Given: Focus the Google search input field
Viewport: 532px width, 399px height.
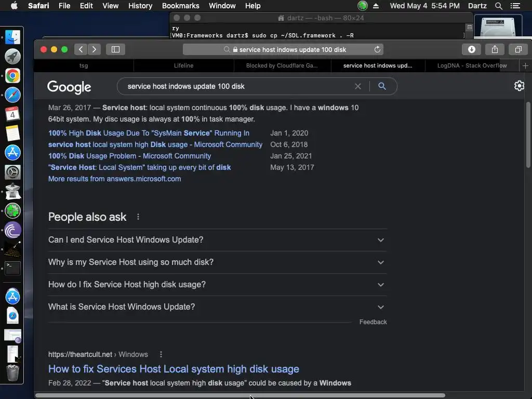Looking at the screenshot, I should tap(237, 86).
